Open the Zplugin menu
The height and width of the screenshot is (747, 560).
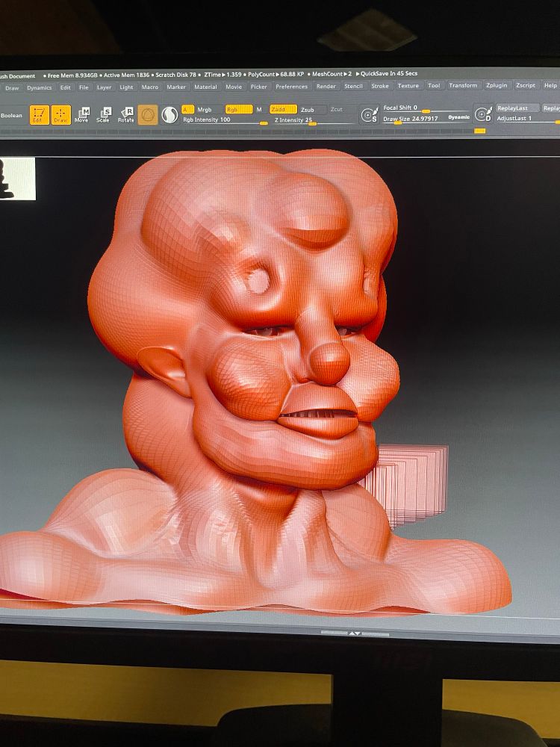[x=497, y=85]
